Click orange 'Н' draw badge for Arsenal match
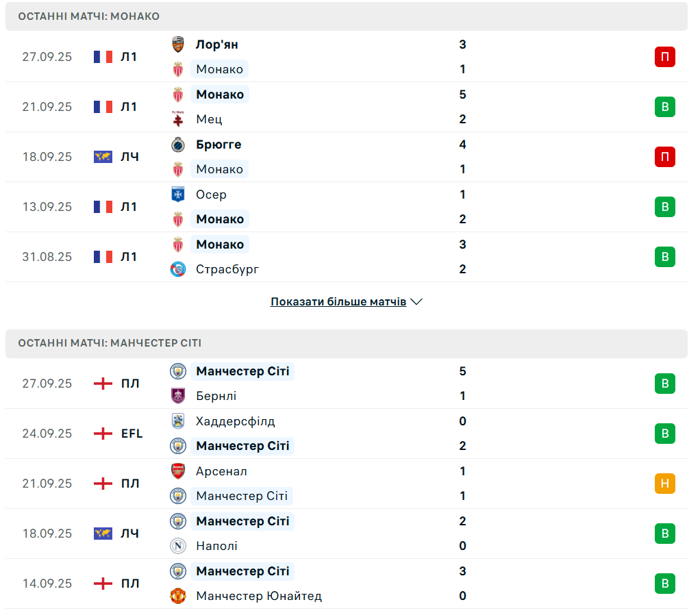This screenshot has width=700, height=613. [664, 484]
